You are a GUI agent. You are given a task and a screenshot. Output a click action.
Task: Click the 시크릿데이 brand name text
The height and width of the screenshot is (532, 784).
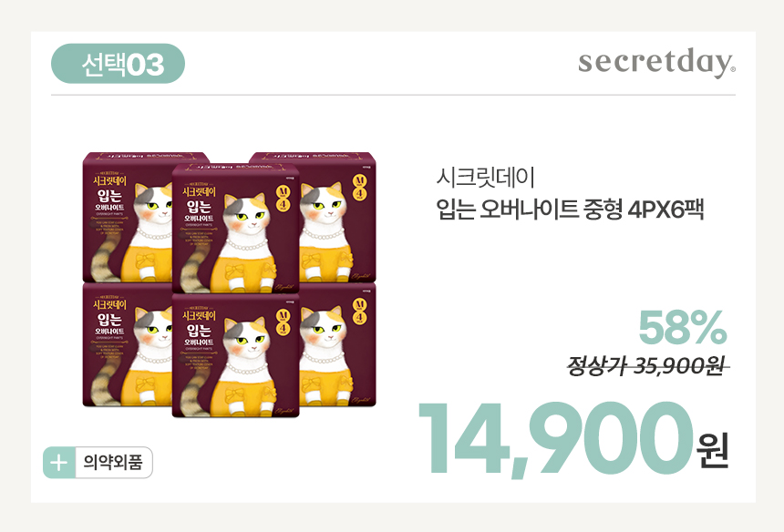click(486, 178)
